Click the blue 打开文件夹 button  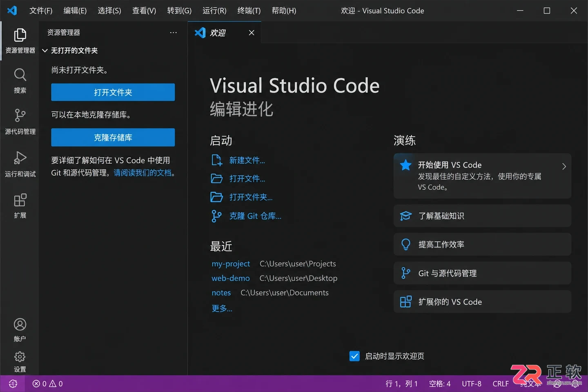[113, 92]
